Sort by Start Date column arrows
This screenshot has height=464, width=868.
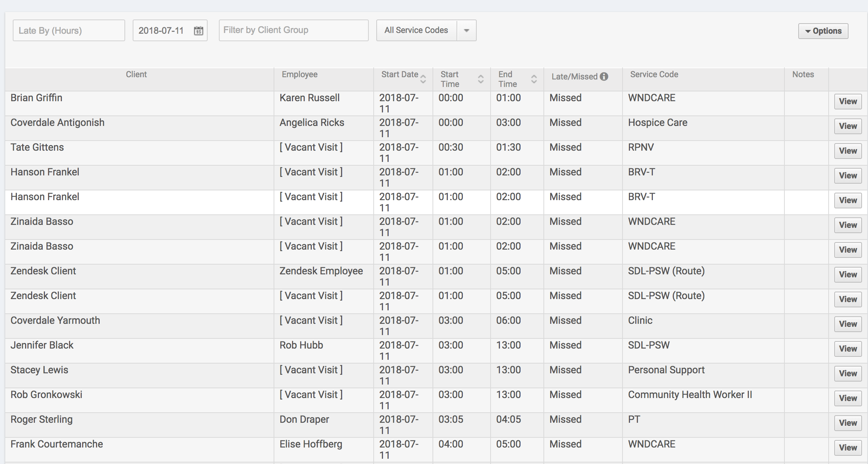(x=423, y=79)
